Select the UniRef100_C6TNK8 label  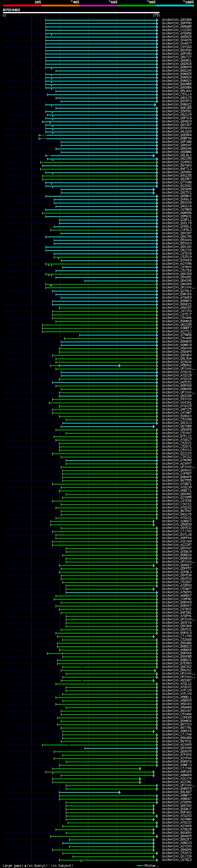pos(177,210)
